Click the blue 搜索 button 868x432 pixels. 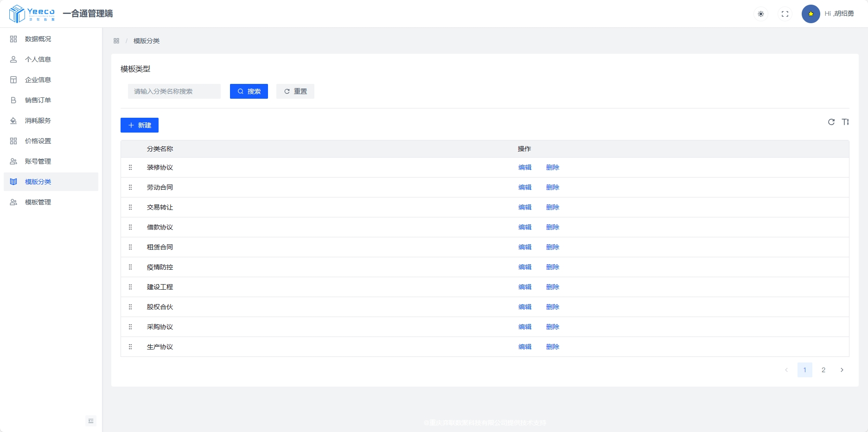click(249, 91)
